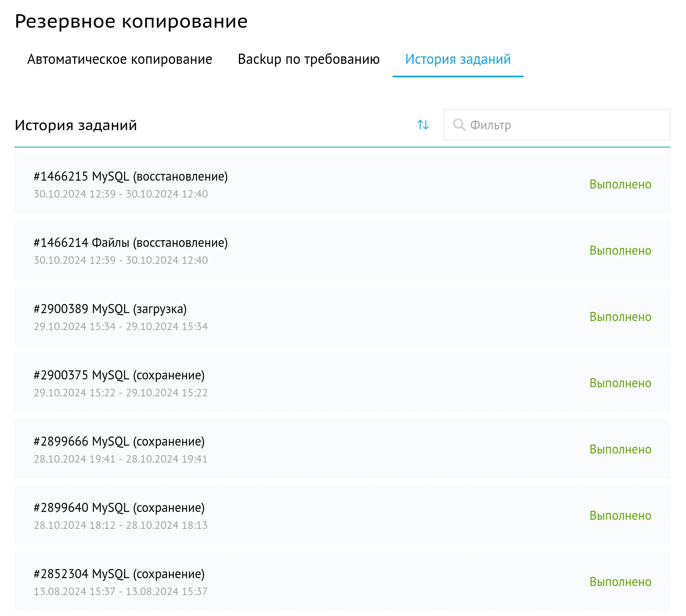Select job #2900389 MySQL (загрузка)
This screenshot has width=686, height=616.
tap(110, 309)
